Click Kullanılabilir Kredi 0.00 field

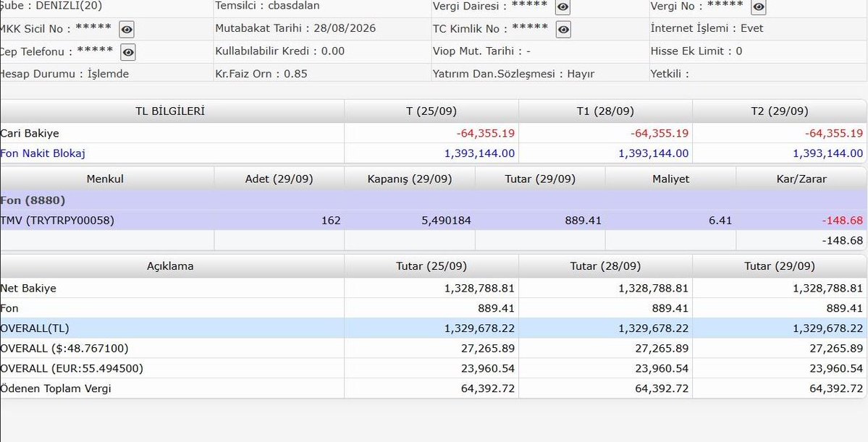279,51
